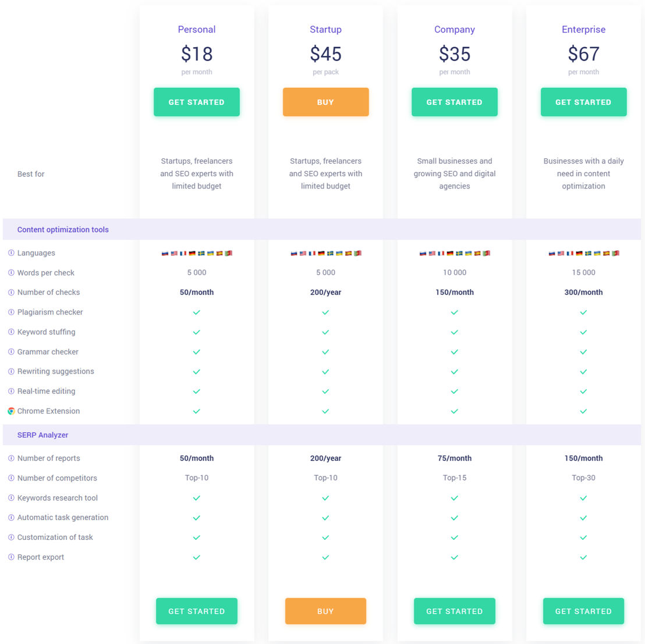645x644 pixels.
Task: Click the $67 Enterprise price
Action: [583, 54]
